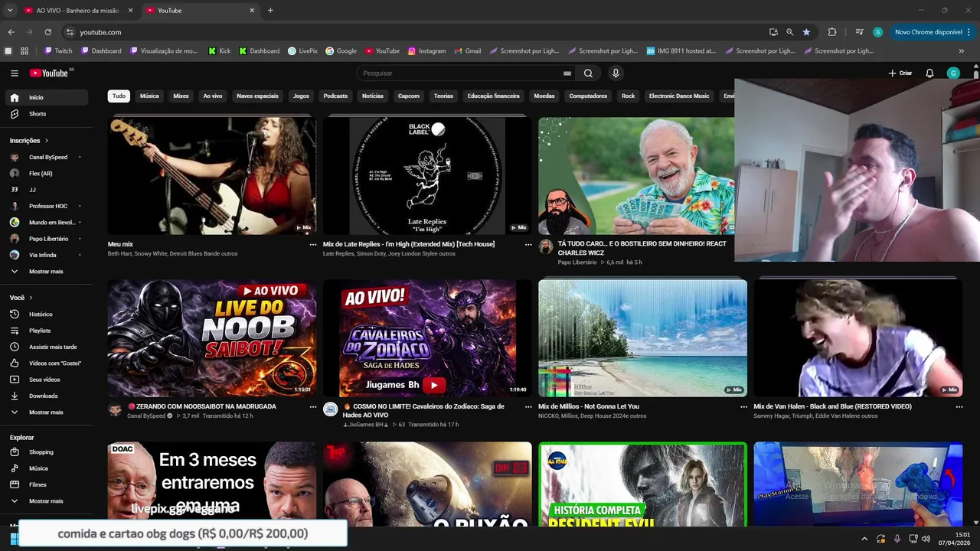Screen dimensions: 980x551
Task: Show hidden system tray icons
Action: coord(864,539)
